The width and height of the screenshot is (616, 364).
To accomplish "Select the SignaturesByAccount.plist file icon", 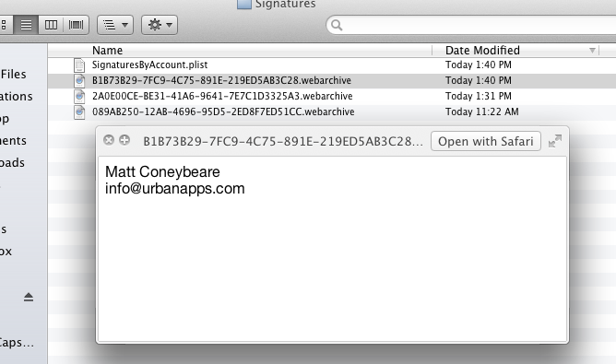I will tap(79, 65).
